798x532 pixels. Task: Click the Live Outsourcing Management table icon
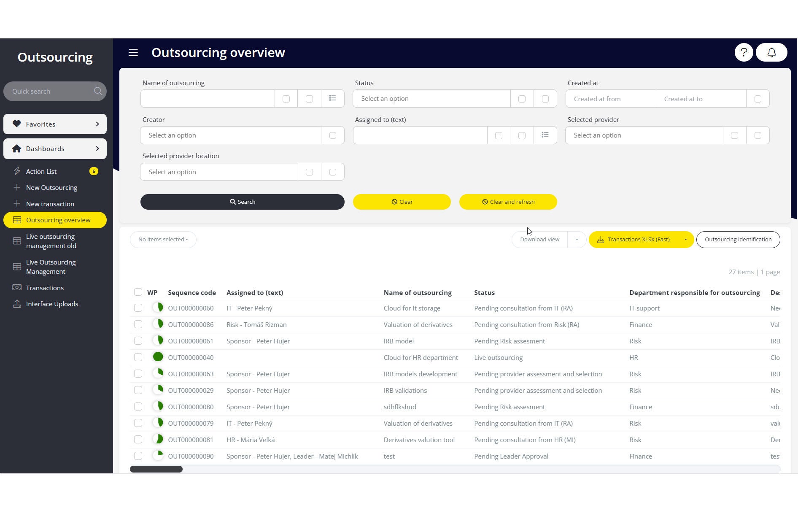tap(17, 267)
